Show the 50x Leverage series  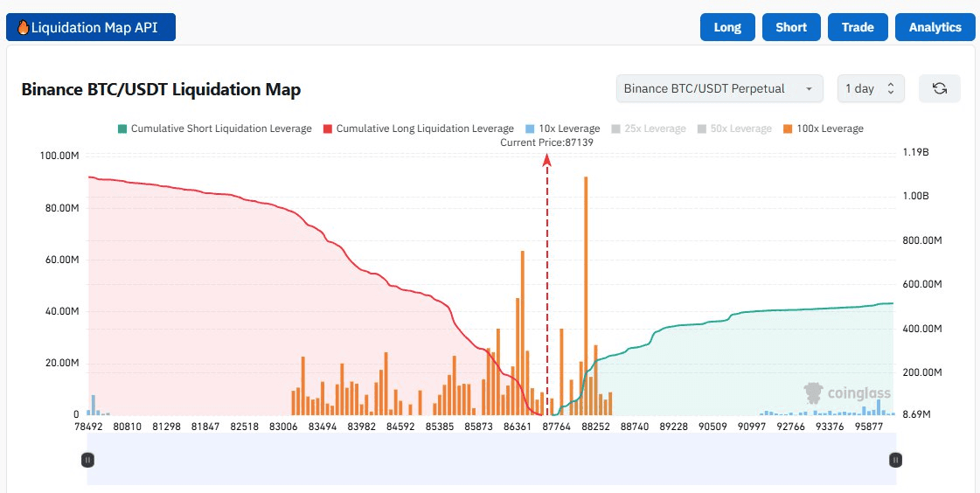(x=734, y=128)
